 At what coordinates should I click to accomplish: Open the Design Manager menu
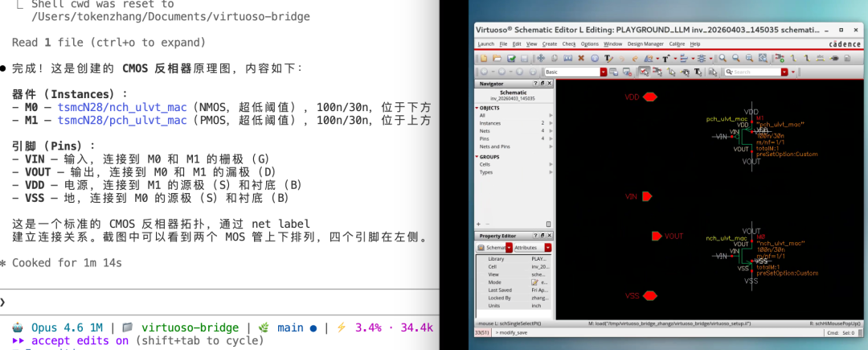[646, 43]
